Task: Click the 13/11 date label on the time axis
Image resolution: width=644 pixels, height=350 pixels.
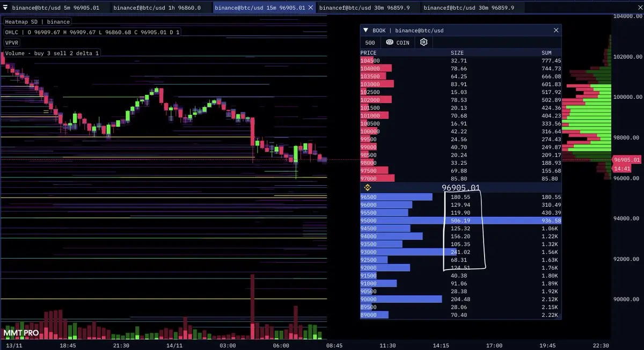Action: (13, 346)
